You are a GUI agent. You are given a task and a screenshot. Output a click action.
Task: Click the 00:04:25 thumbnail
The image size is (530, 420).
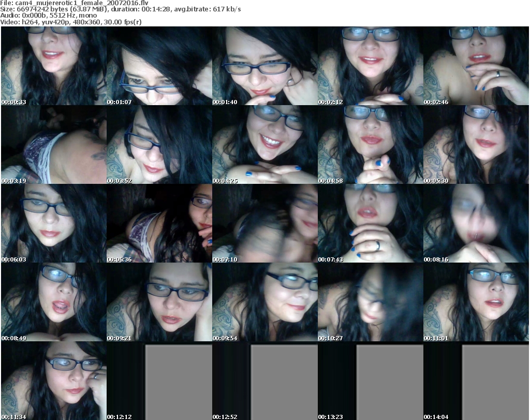tap(265, 144)
